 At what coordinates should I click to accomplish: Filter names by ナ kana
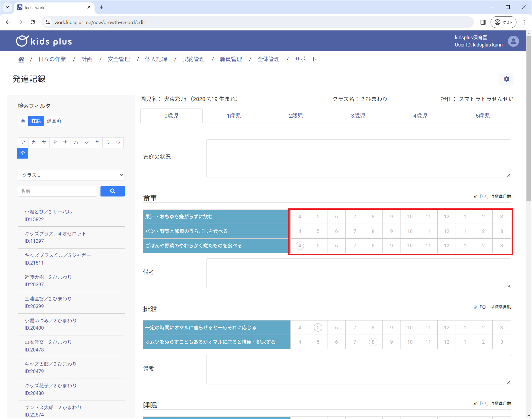click(x=65, y=143)
